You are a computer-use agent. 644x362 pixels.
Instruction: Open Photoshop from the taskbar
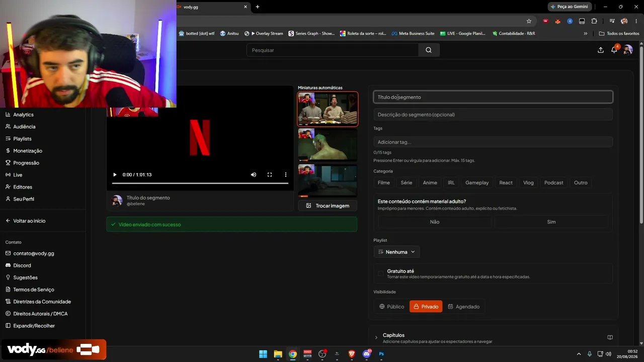click(381, 354)
